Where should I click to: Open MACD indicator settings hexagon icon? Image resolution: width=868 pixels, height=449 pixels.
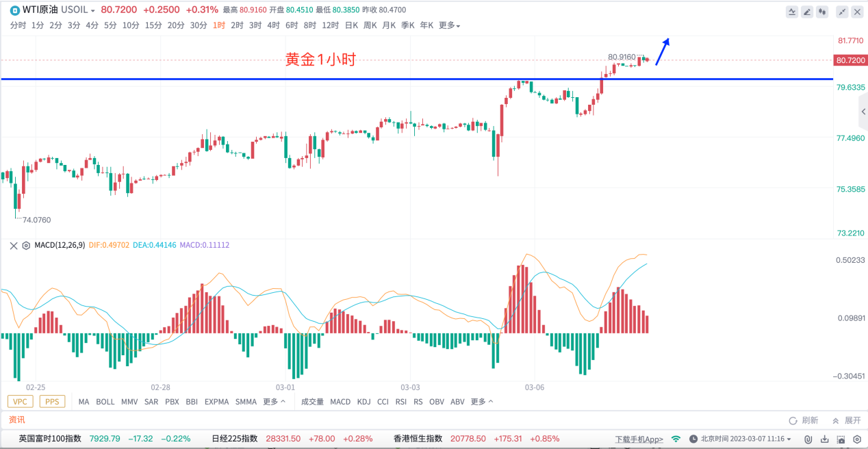(x=26, y=245)
